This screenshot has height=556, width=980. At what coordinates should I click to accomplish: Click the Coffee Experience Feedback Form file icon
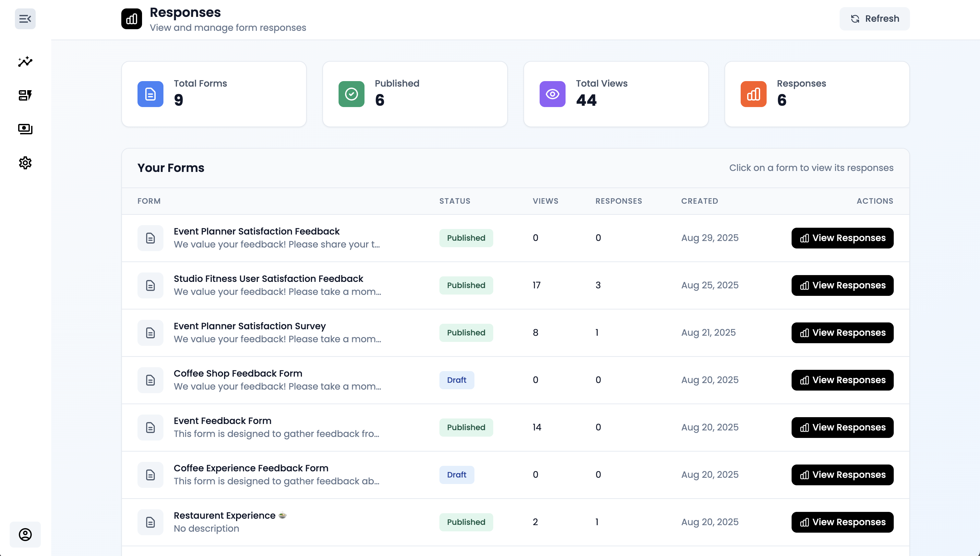coord(150,475)
